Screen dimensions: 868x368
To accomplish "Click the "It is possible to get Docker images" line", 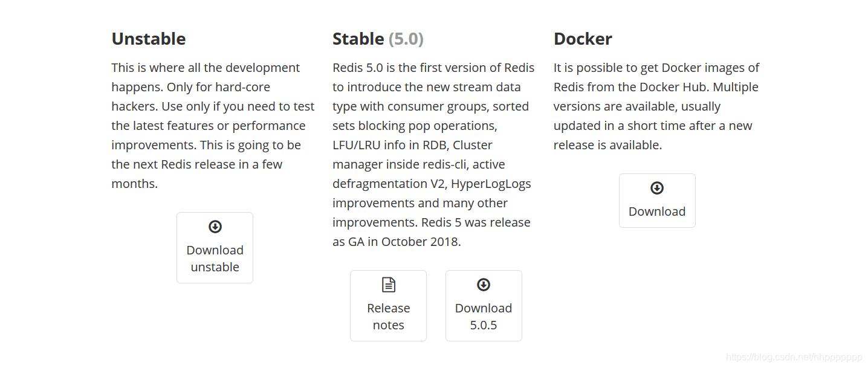I will click(x=656, y=68).
